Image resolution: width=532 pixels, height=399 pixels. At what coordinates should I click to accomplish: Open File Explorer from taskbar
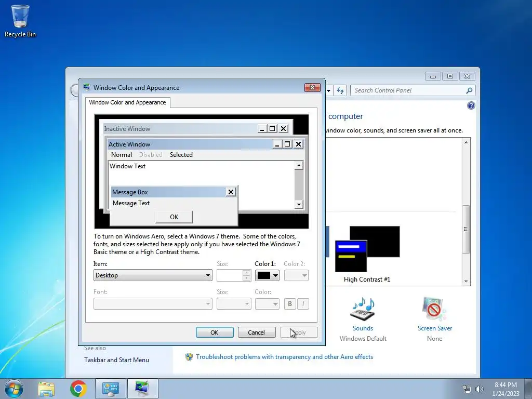coord(46,389)
